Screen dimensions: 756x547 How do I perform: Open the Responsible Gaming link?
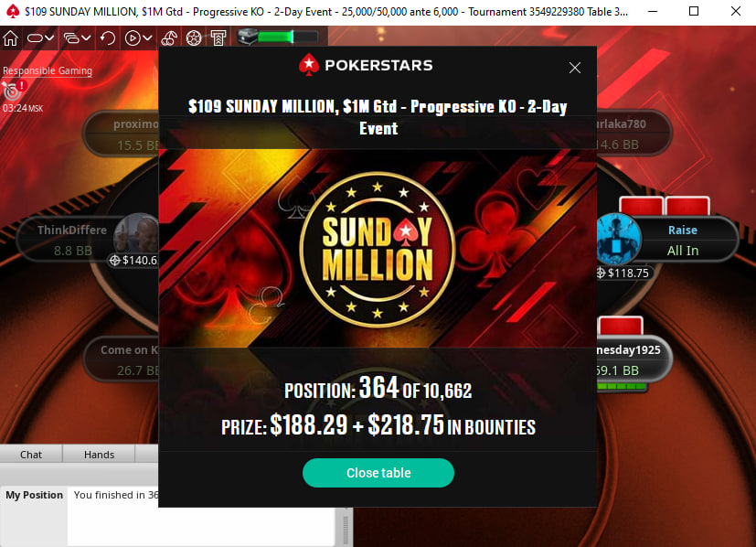(48, 70)
